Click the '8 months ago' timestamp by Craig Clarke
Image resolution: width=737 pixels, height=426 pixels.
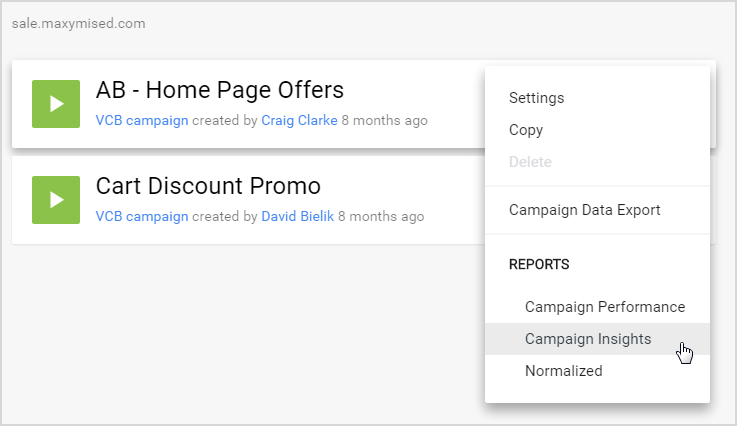(x=384, y=121)
